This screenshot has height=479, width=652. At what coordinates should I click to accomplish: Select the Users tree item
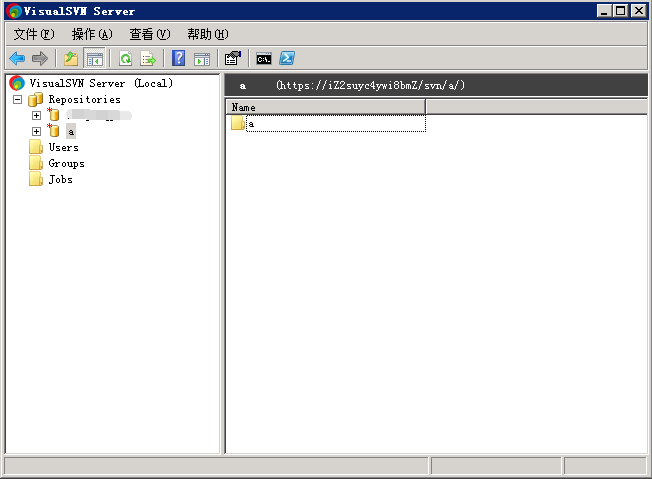63,148
